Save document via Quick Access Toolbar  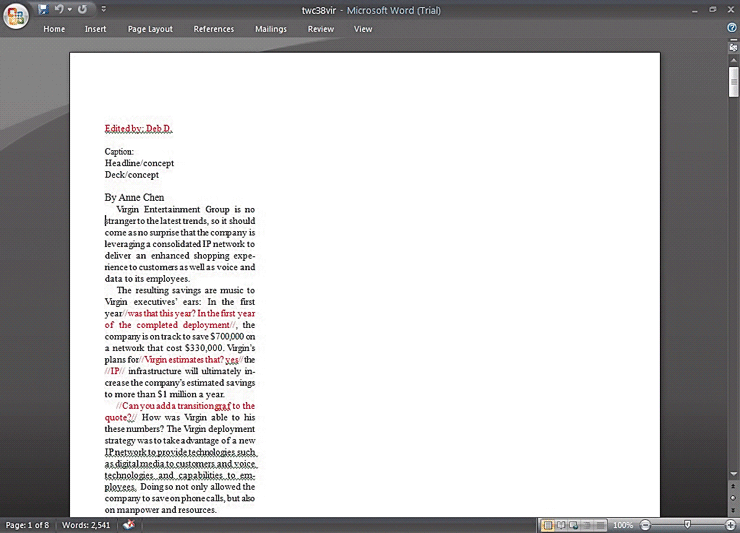[43, 9]
